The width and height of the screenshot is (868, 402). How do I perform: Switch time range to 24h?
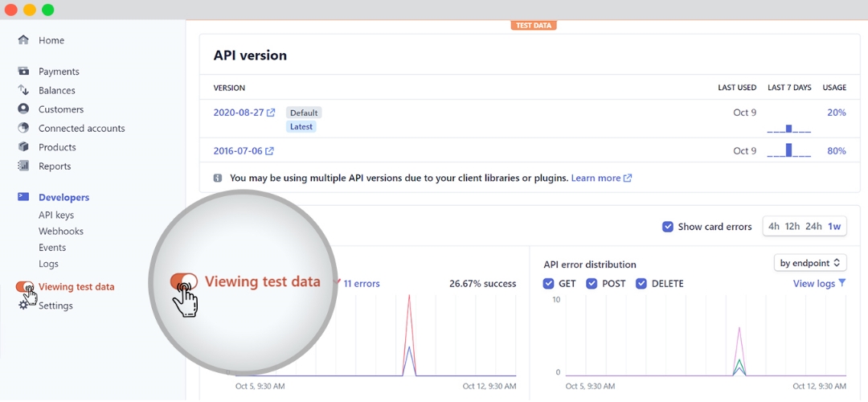point(813,226)
